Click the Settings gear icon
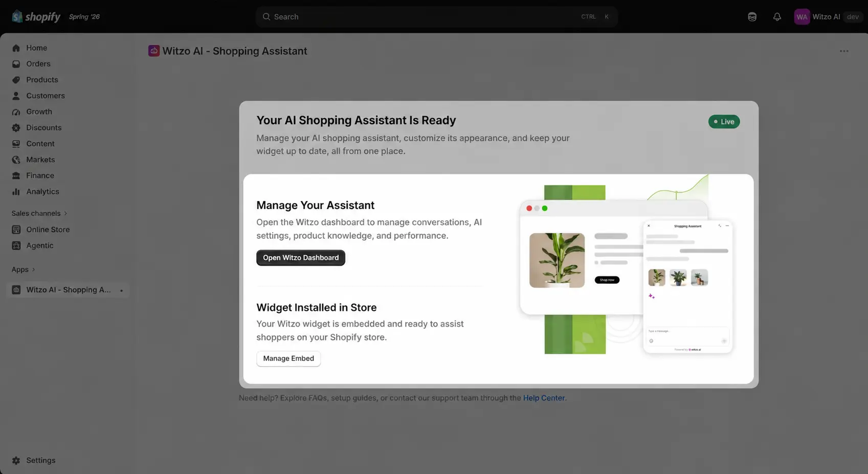The height and width of the screenshot is (474, 868). click(16, 460)
